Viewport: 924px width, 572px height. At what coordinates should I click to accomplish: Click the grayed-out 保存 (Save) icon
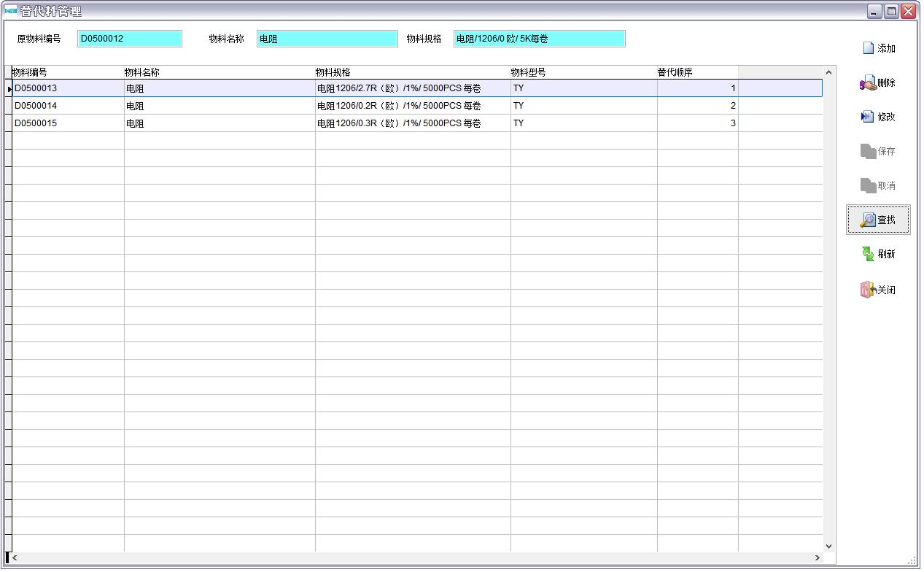point(868,151)
